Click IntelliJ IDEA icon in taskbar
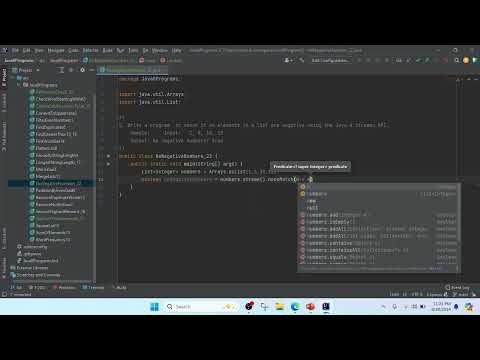Image resolution: width=480 pixels, height=360 pixels. (x=326, y=307)
